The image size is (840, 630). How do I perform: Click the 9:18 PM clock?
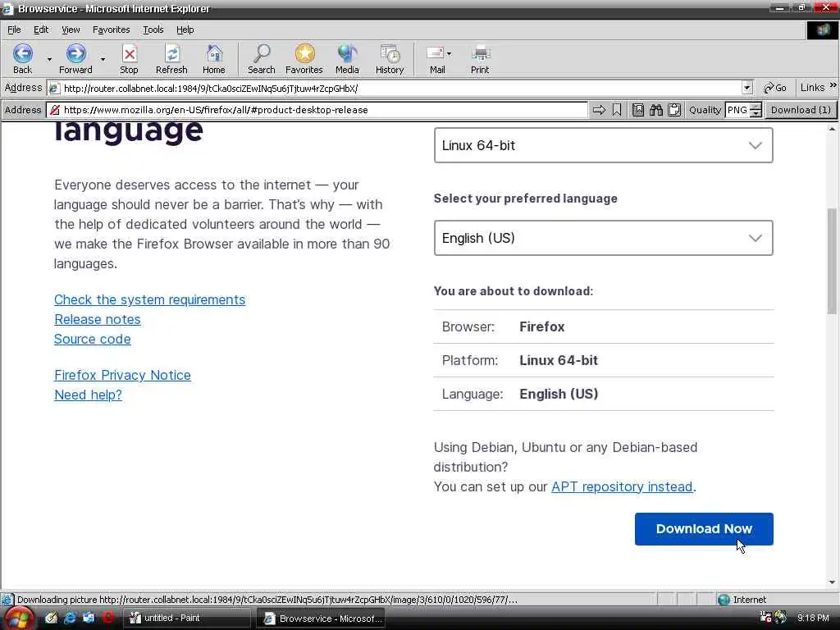[x=813, y=618]
